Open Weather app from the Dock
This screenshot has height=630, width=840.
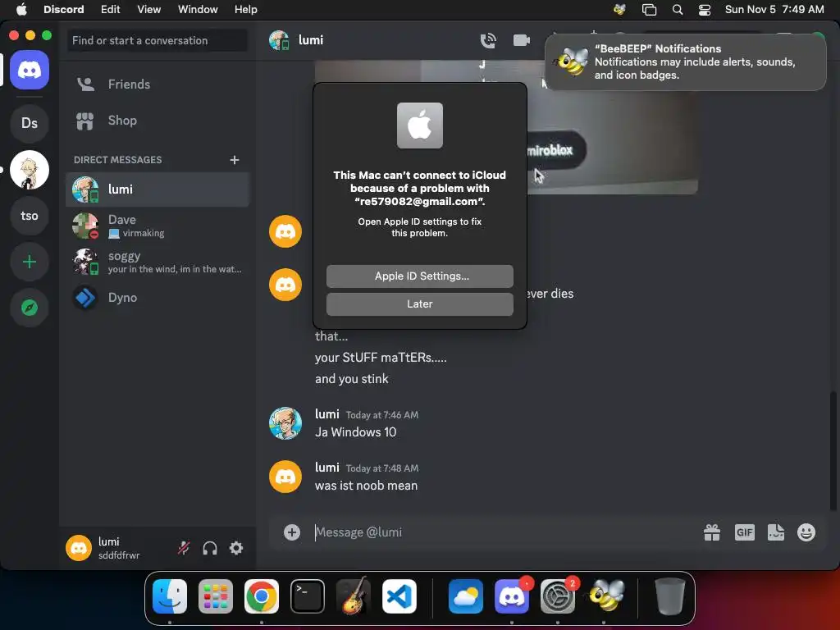(466, 596)
